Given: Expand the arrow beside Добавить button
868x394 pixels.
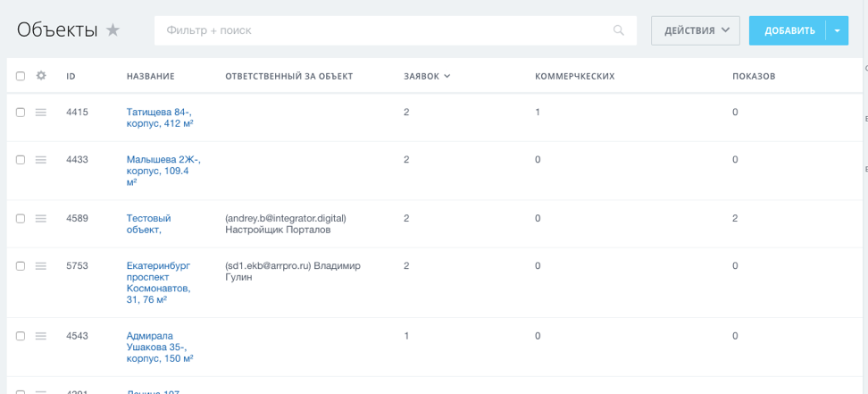Looking at the screenshot, I should point(837,30).
